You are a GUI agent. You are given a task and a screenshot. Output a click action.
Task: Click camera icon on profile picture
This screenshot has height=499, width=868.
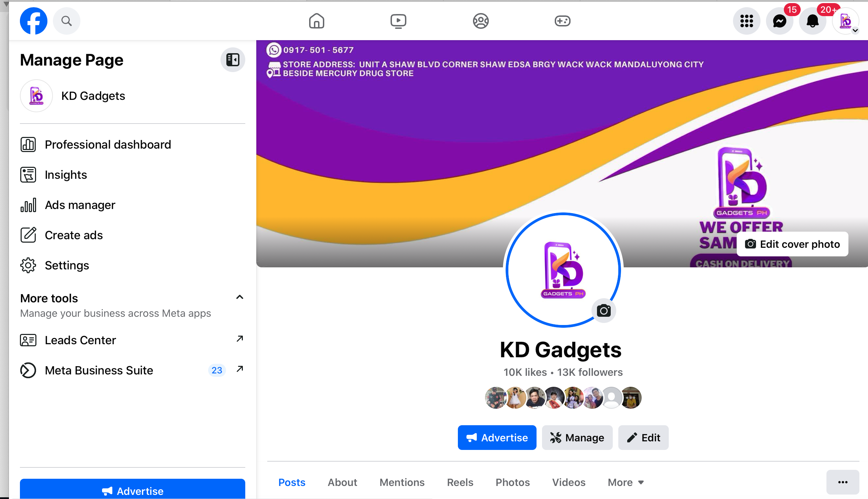point(604,311)
